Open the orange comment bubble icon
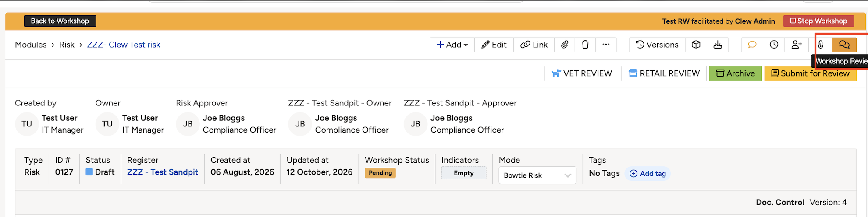The height and width of the screenshot is (217, 868). 752,45
